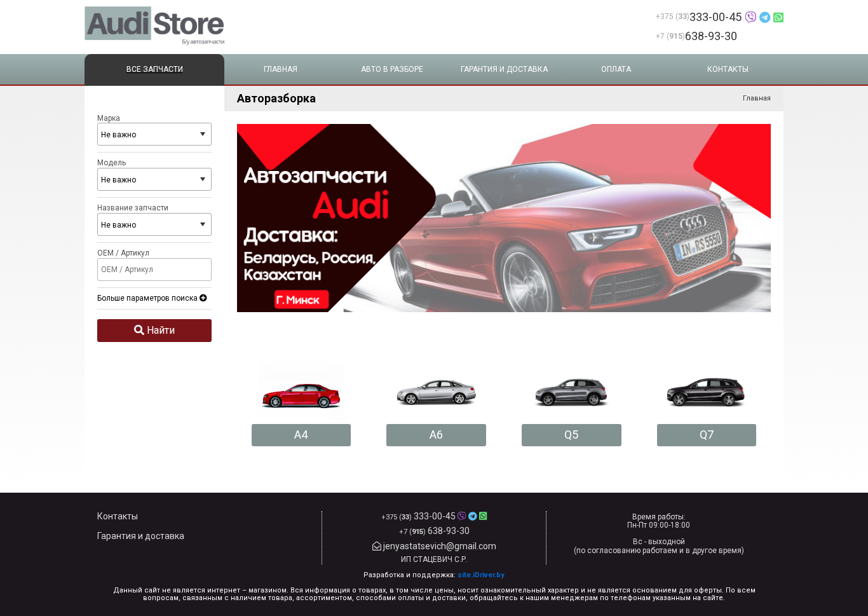
Task: Click the black Q7 car thumbnail
Action: tap(706, 392)
